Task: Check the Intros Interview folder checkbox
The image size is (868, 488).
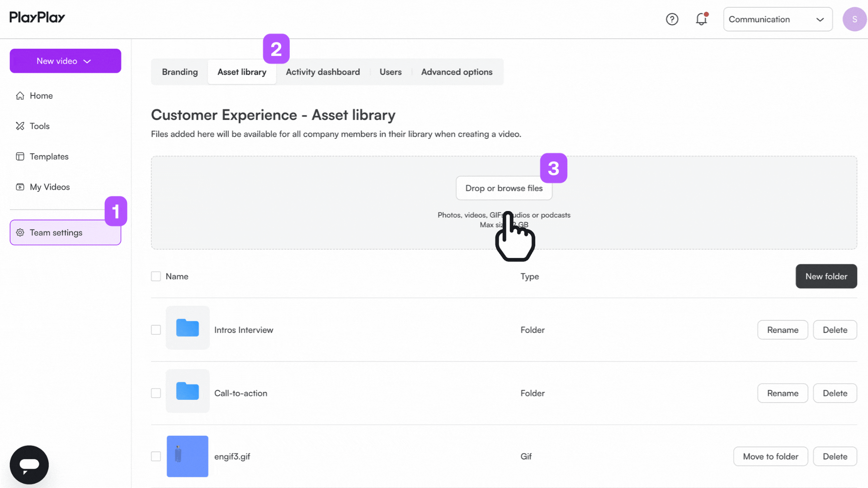Action: point(156,330)
